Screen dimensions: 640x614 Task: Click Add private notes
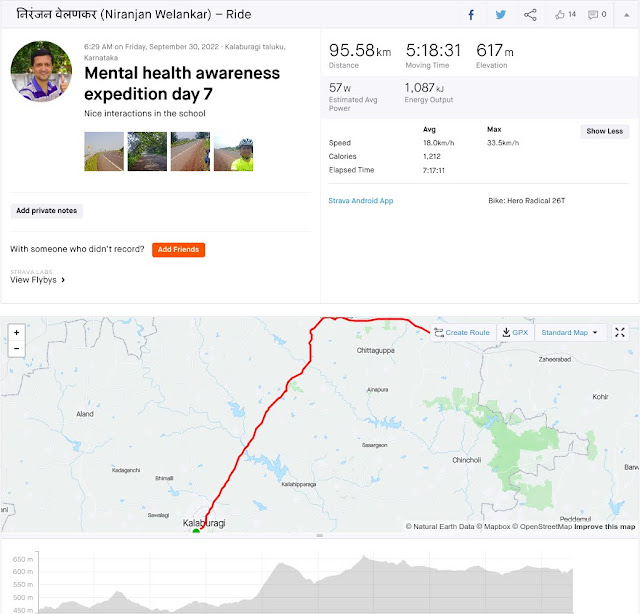(x=47, y=211)
